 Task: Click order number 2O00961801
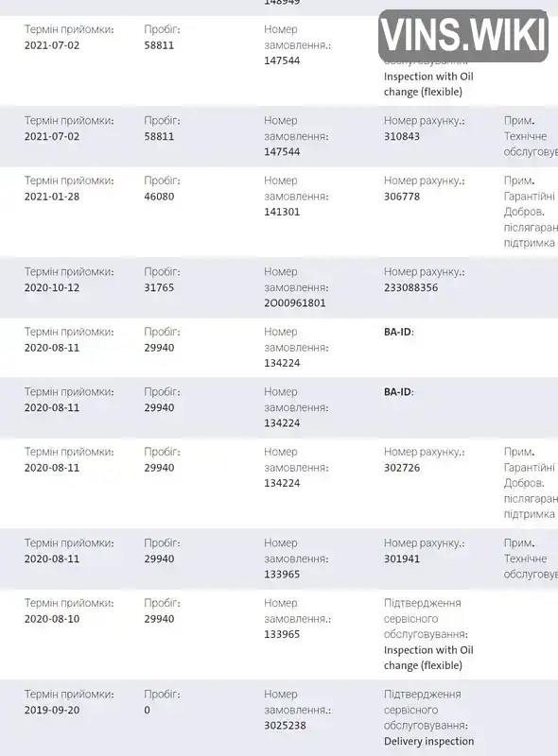[294, 303]
